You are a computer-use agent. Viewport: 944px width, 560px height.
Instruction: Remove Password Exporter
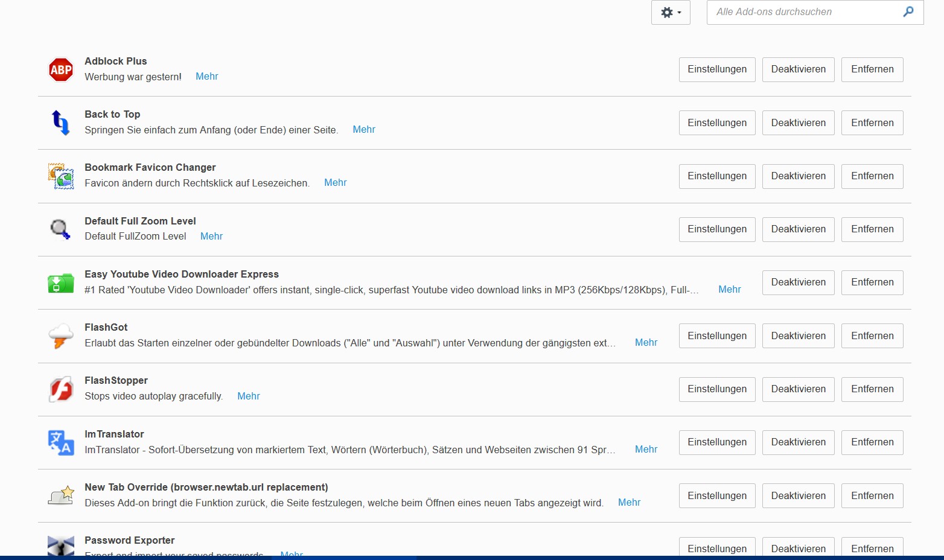coord(872,547)
